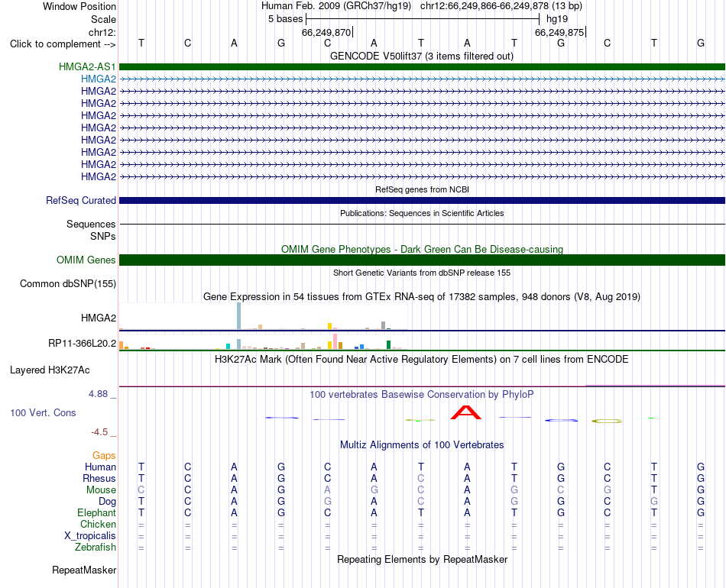The width and height of the screenshot is (726, 588).
Task: Select the Zebrafish species label
Action: click(96, 547)
